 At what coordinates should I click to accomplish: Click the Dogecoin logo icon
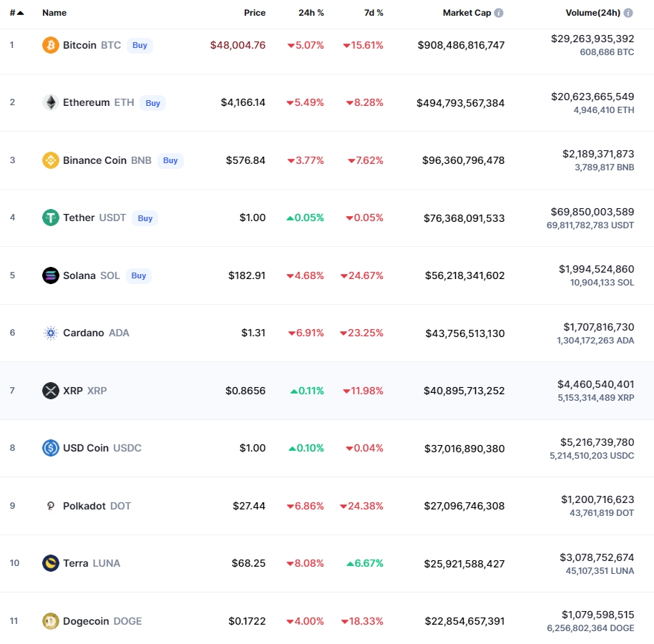click(x=50, y=621)
